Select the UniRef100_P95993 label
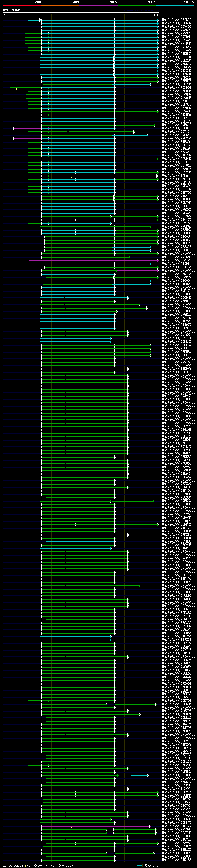Viewport: 197px width, 868px height. [177, 829]
